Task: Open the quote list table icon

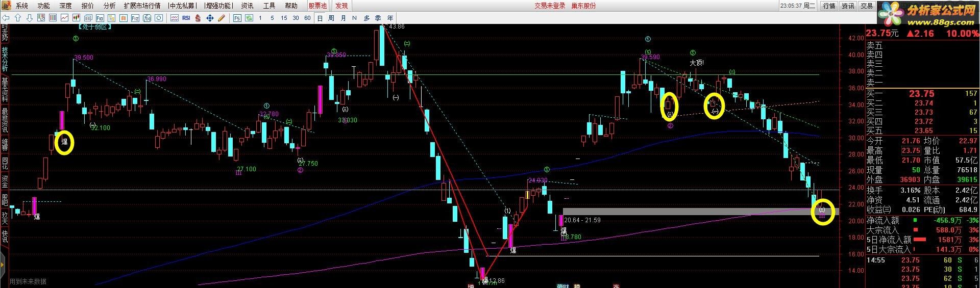Action: 53,18
